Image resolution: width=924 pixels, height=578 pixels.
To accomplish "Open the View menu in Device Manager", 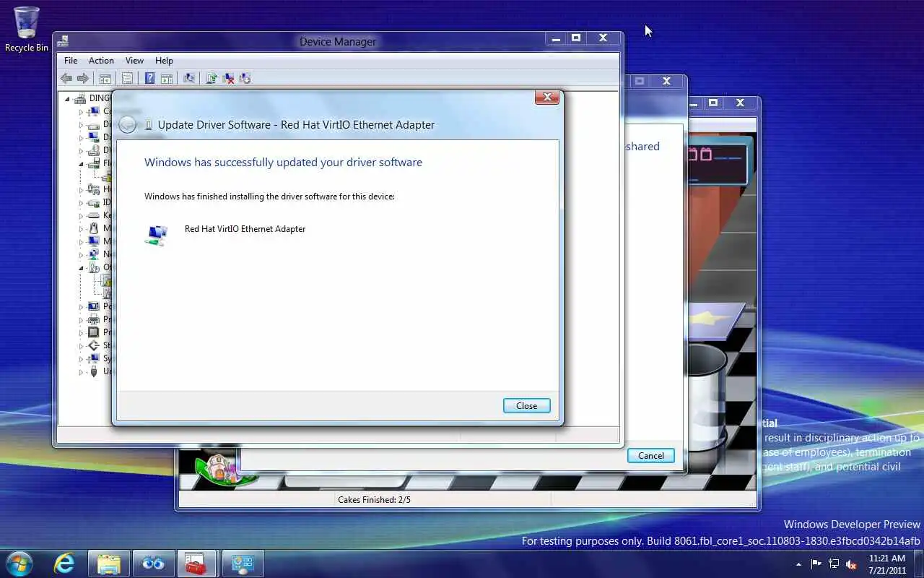I will click(134, 61).
